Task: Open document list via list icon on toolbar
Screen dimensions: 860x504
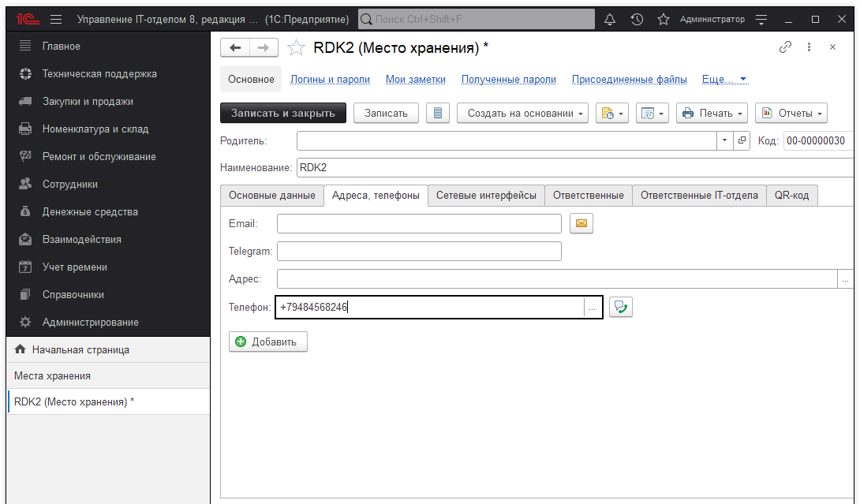Action: click(439, 113)
